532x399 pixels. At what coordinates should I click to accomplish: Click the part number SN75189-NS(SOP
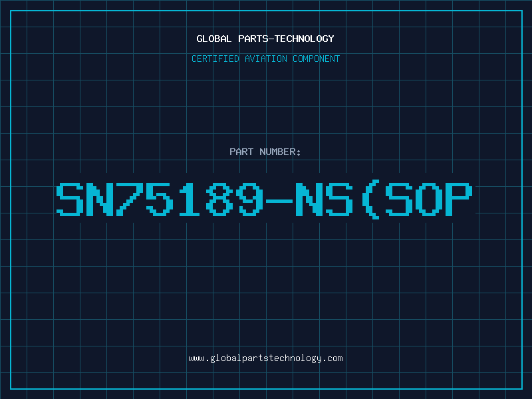264,199
